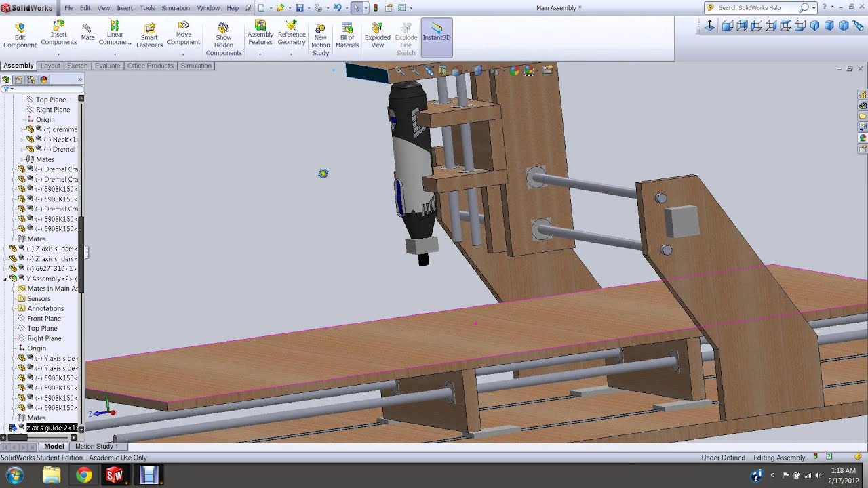The width and height of the screenshot is (868, 488).
Task: Collapse the Y Assembly<2> tree node
Action: point(5,279)
